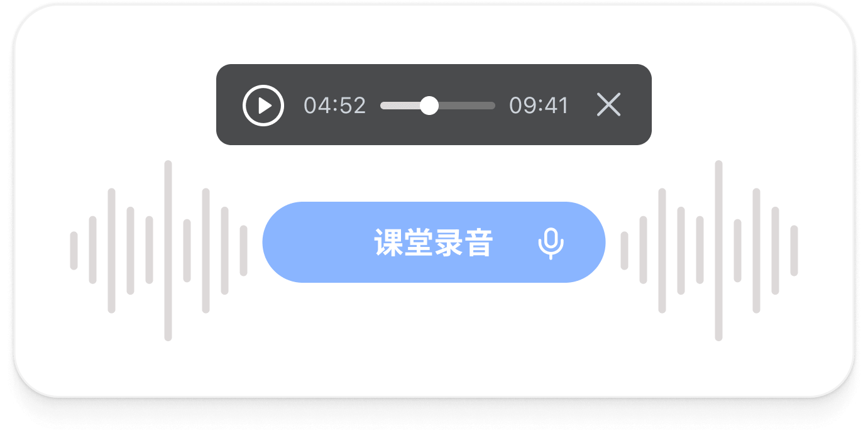Screen dimensions: 868x443
Task: Click the left waveform bar nearest blue button
Action: [x=243, y=251]
